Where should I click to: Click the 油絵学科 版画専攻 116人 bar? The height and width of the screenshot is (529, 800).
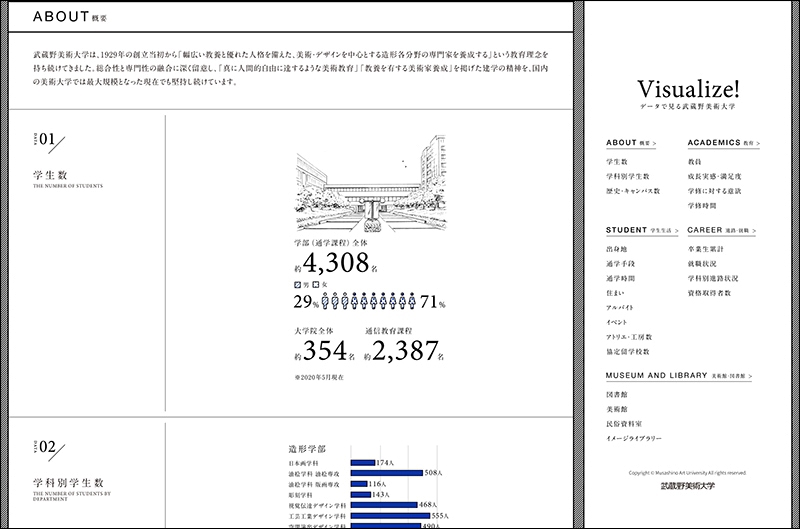coord(359,484)
